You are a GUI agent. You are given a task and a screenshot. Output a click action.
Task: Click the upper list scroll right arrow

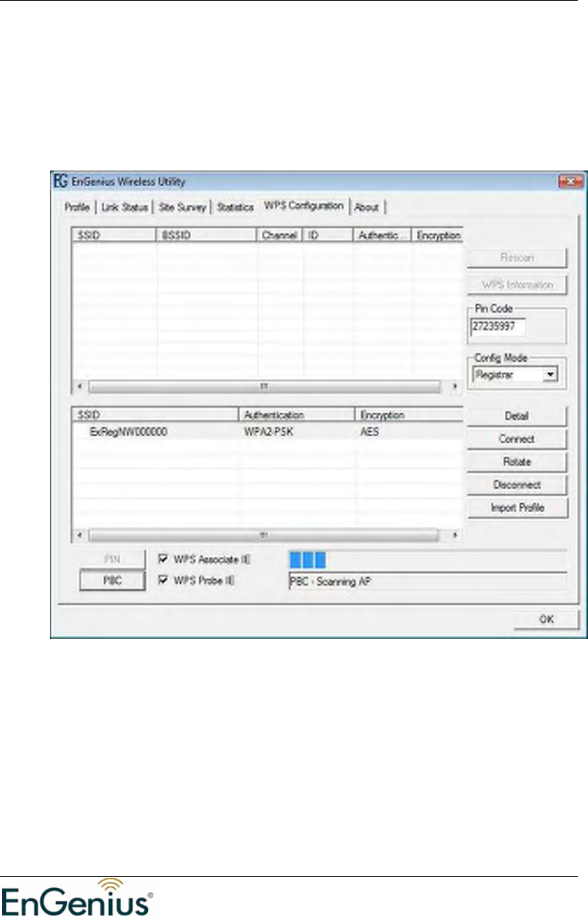tap(456, 386)
